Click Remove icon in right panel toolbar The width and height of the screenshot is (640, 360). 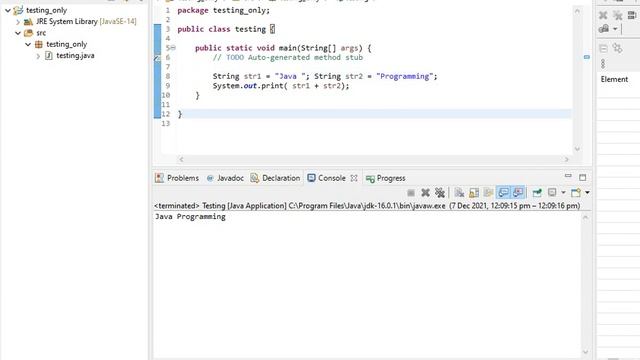tap(603, 16)
